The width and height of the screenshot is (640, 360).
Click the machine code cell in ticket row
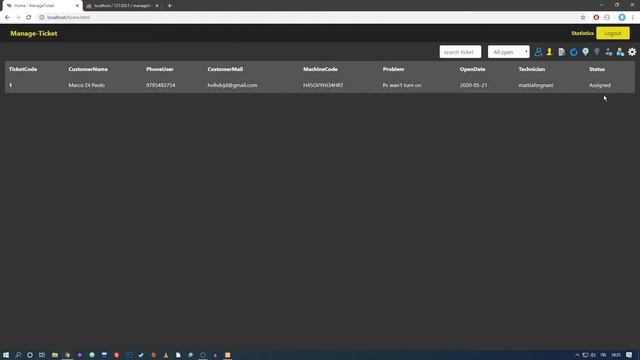tap(323, 85)
